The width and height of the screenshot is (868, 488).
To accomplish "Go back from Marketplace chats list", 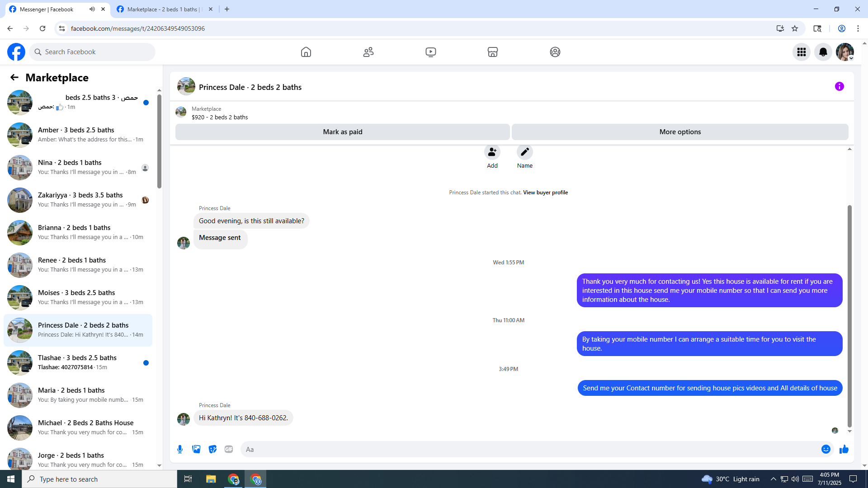I will [x=14, y=77].
